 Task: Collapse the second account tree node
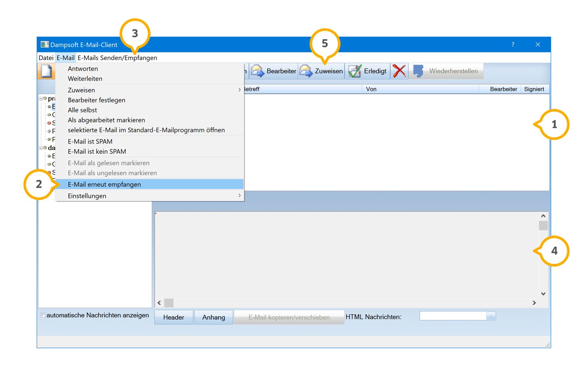pos(41,148)
